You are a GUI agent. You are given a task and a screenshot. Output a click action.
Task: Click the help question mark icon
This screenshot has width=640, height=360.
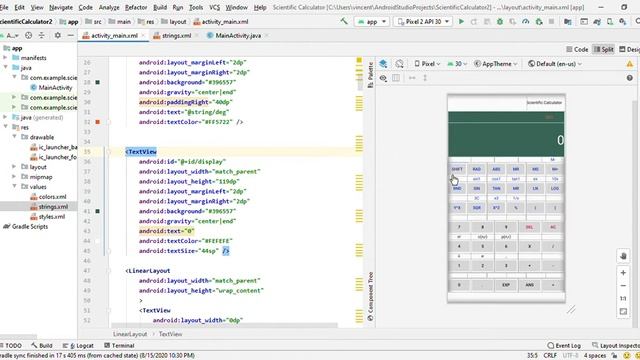629,78
